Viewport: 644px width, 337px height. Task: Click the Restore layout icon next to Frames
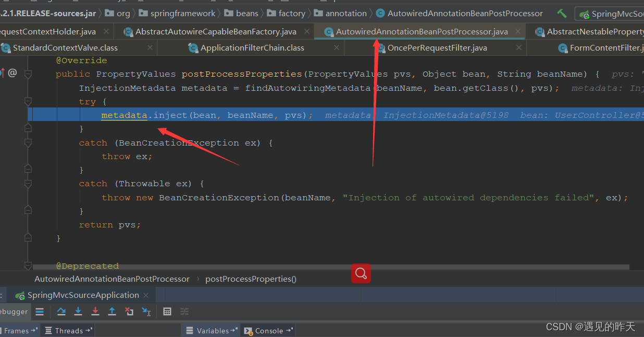(x=34, y=330)
